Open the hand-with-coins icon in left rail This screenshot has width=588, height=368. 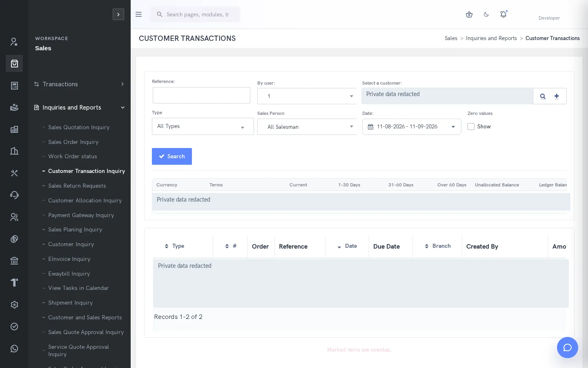[x=14, y=108]
